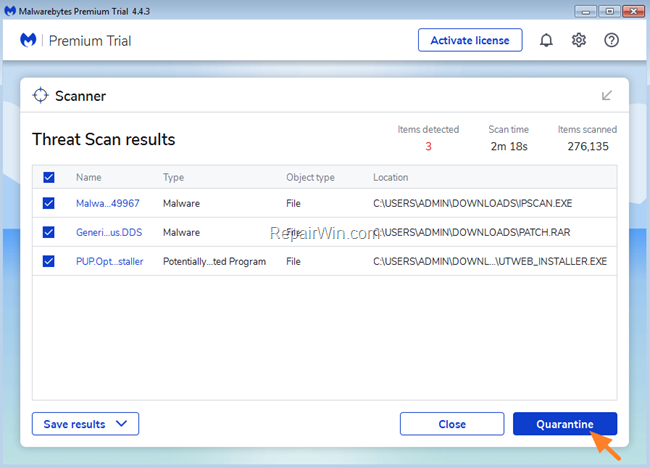Click the Malwarebytes logo in header
650x468 pixels.
pos(28,40)
